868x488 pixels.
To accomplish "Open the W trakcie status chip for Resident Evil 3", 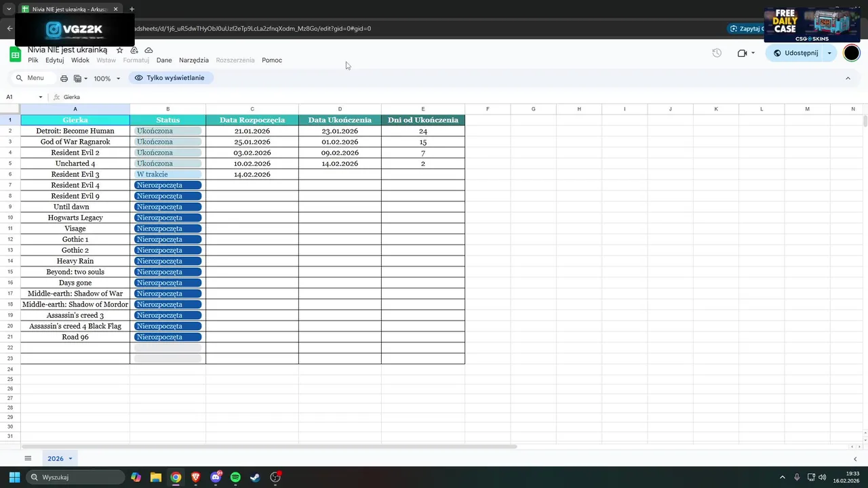I will [x=168, y=174].
